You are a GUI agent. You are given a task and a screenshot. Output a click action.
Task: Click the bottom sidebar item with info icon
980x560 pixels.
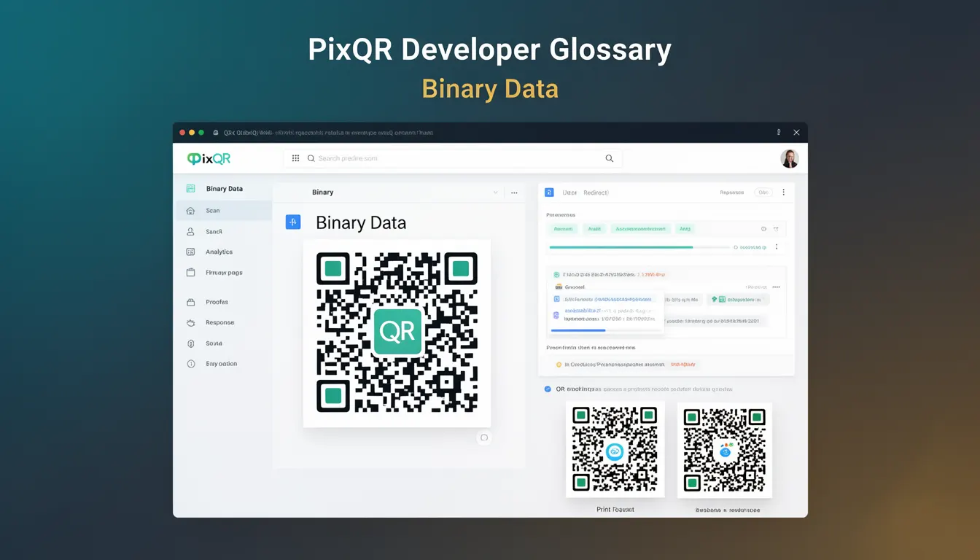click(224, 364)
